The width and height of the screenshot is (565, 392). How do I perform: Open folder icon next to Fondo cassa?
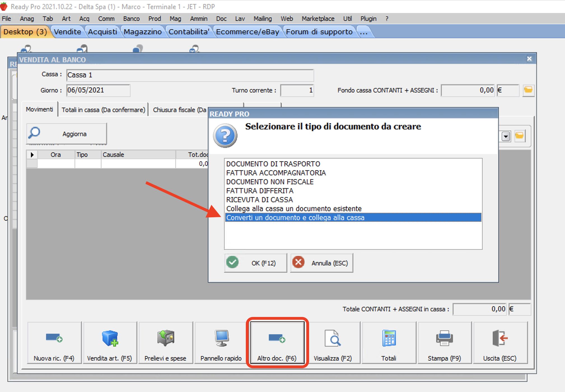(x=528, y=90)
